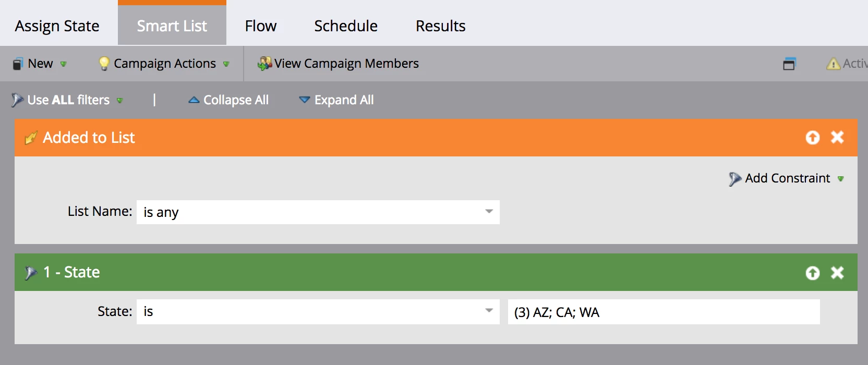This screenshot has height=365, width=868.
Task: Click the New item icon
Action: pos(18,64)
